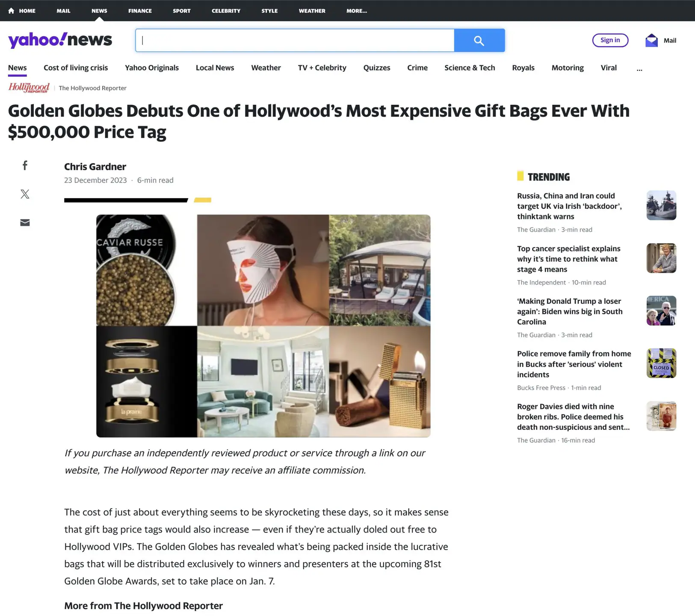Share the article via the email icon
The height and width of the screenshot is (616, 695).
click(25, 222)
